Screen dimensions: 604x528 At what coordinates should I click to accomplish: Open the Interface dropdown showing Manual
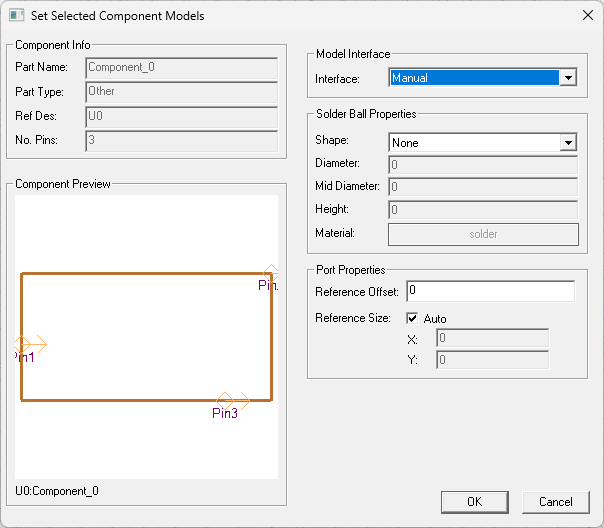tap(483, 78)
